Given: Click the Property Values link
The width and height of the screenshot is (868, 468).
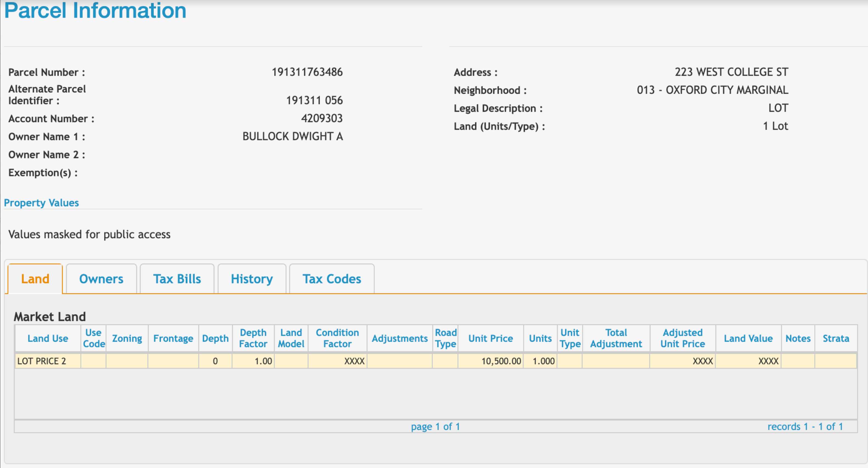Looking at the screenshot, I should (41, 203).
